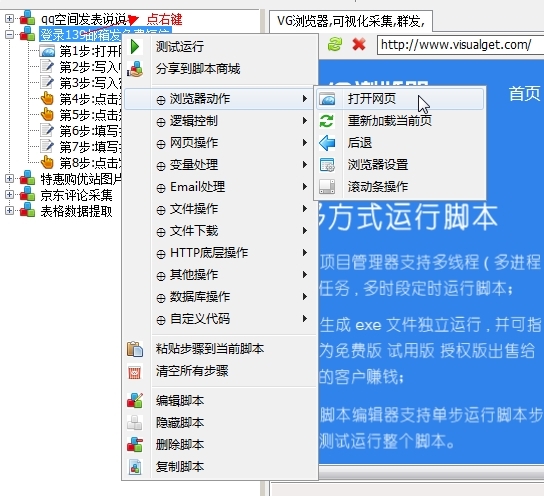Image resolution: width=544 pixels, height=496 pixels.
Task: Select 打开网页 from the submenu
Action: pyautogui.click(x=400, y=99)
